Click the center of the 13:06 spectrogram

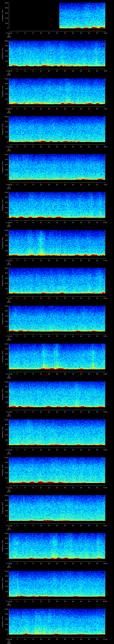tap(57, 91)
